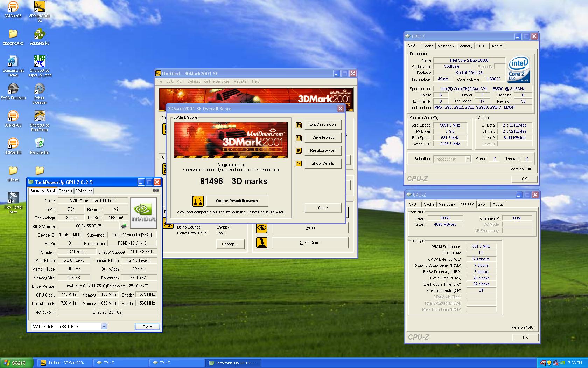This screenshot has height=368, width=588.
Task: Click the Core Speed value 5051.0 MHz
Action: (450, 125)
